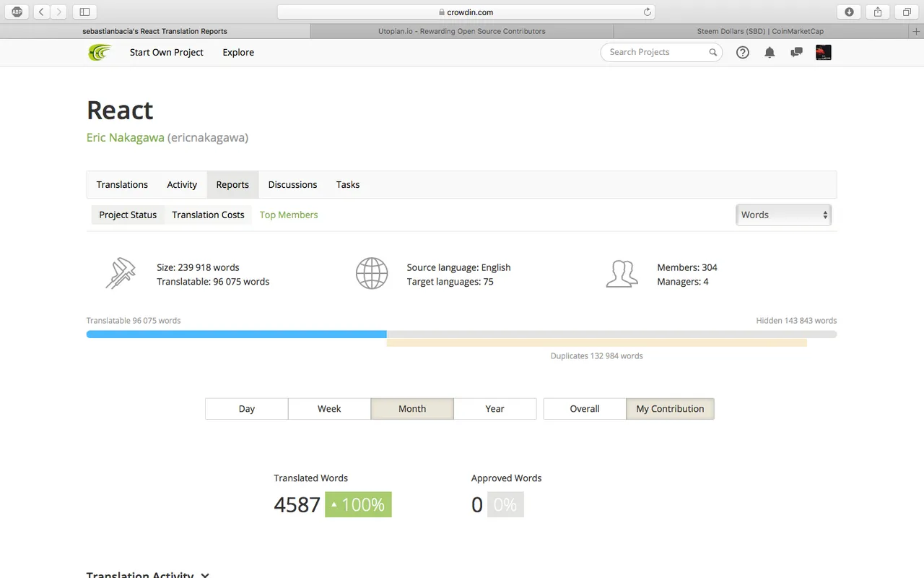Click the members people icon
The height and width of the screenshot is (578, 924).
click(622, 274)
